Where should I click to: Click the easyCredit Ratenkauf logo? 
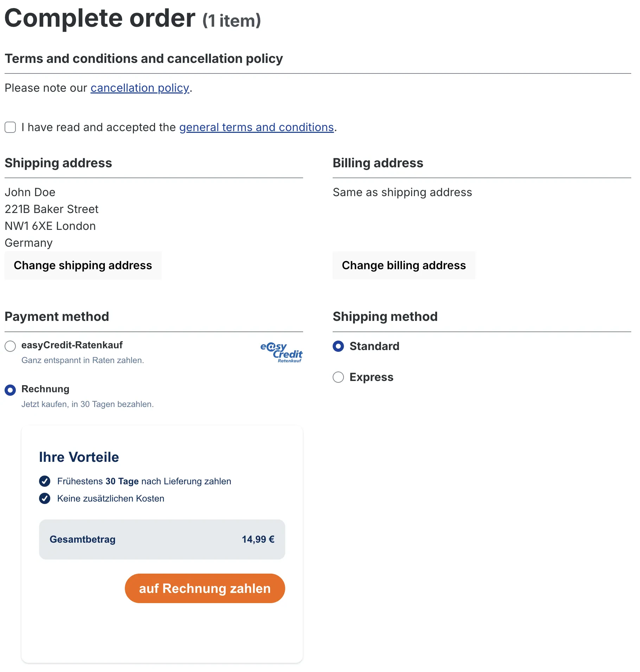pos(281,352)
